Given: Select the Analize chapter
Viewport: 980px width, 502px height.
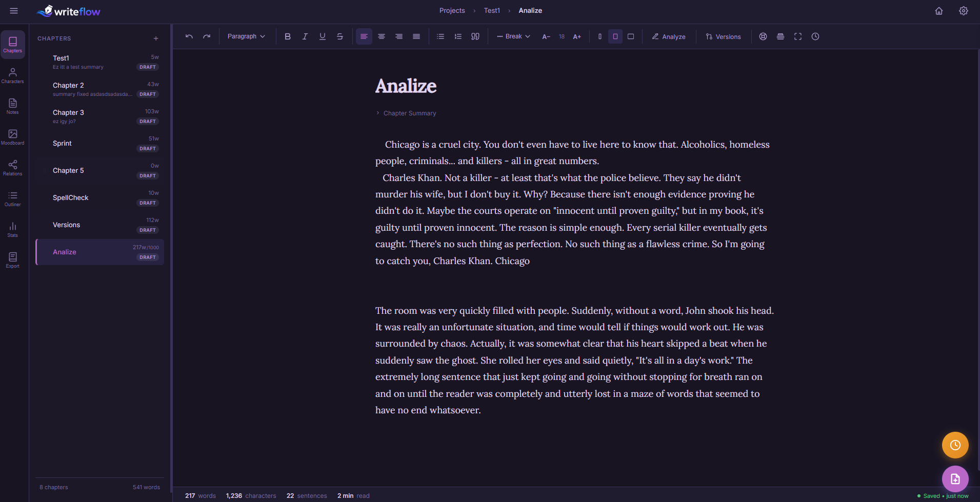Looking at the screenshot, I should [x=100, y=252].
